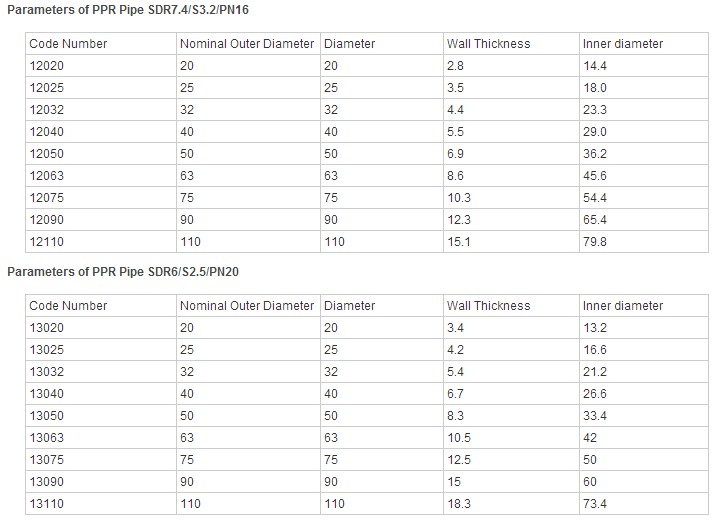
Task: Select Nominal Outer Diameter header in first table
Action: click(x=247, y=44)
